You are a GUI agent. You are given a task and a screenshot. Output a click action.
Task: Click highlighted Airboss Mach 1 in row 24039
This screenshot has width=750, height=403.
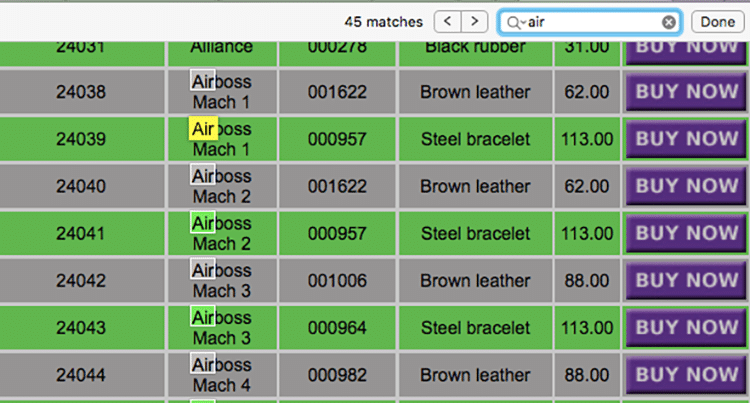(x=221, y=139)
